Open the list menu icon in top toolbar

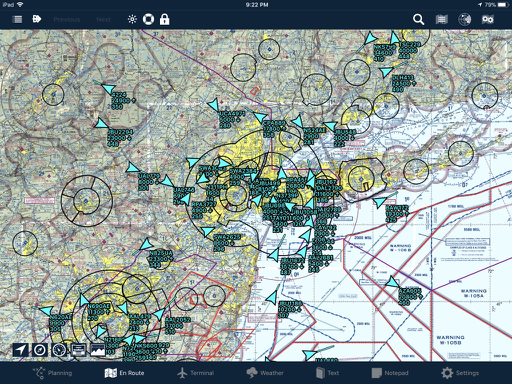click(17, 19)
